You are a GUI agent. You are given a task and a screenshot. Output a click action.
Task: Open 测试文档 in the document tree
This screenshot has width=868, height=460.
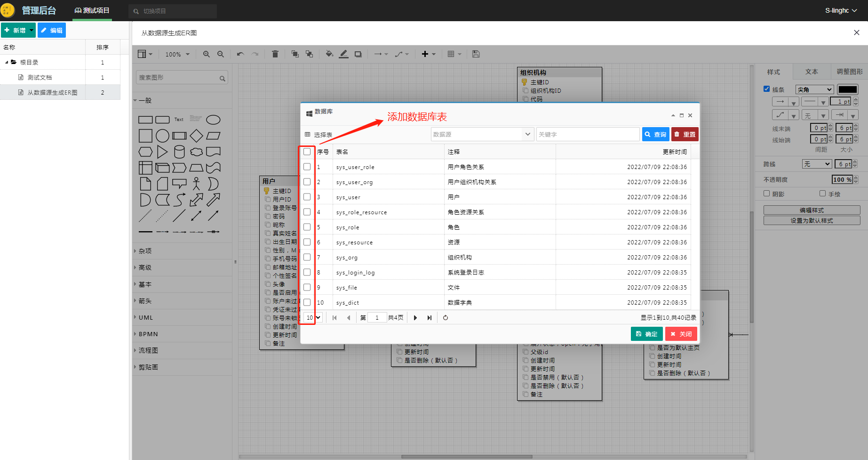[40, 78]
